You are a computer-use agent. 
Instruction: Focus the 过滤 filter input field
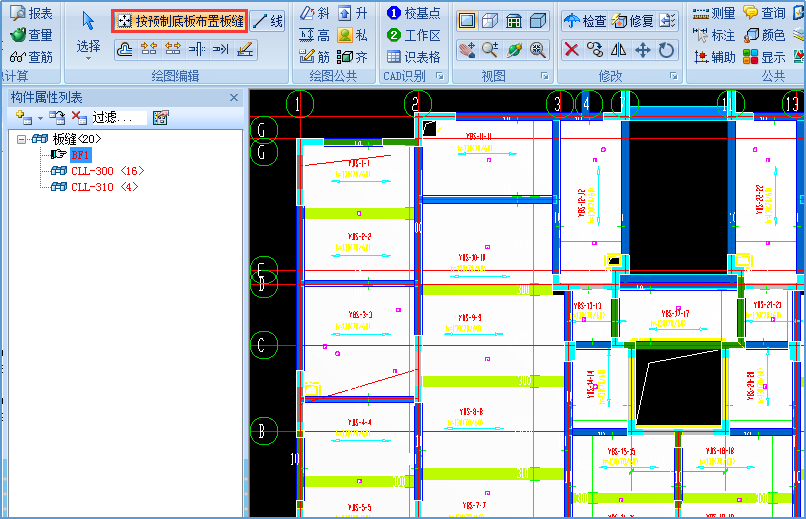[x=118, y=118]
